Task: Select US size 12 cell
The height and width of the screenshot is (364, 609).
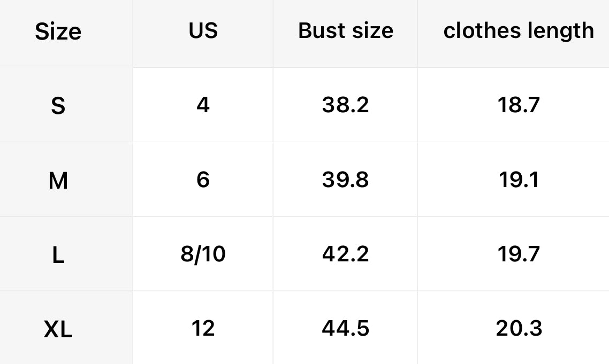Action: 203,328
